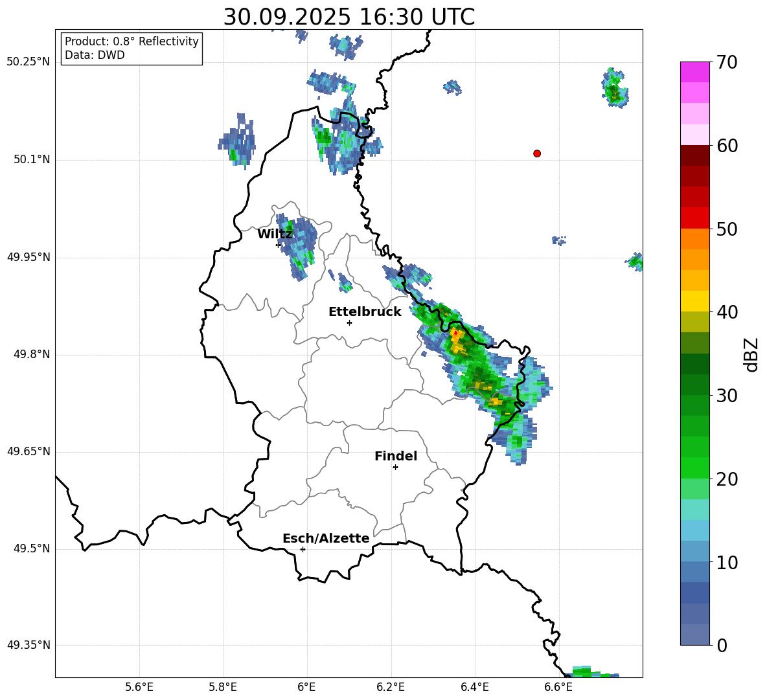
Task: Click the small red high-reflectivity core pixel
Action: pyautogui.click(x=456, y=333)
